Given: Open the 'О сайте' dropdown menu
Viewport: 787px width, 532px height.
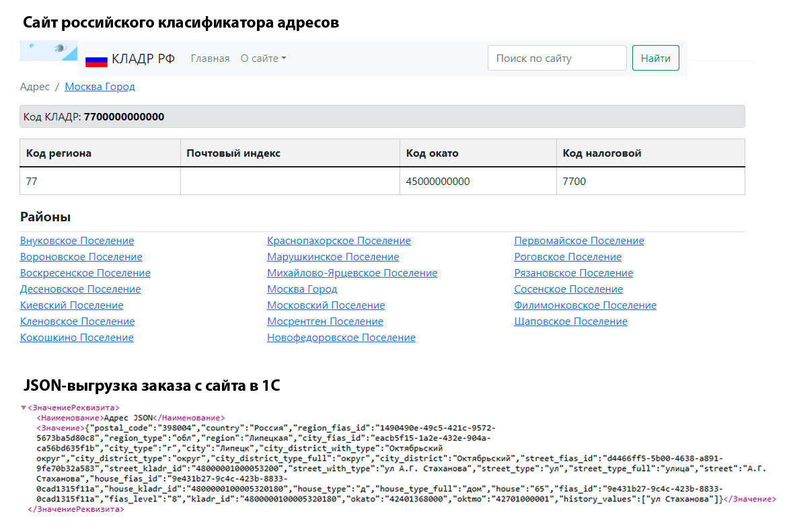Looking at the screenshot, I should click(263, 59).
